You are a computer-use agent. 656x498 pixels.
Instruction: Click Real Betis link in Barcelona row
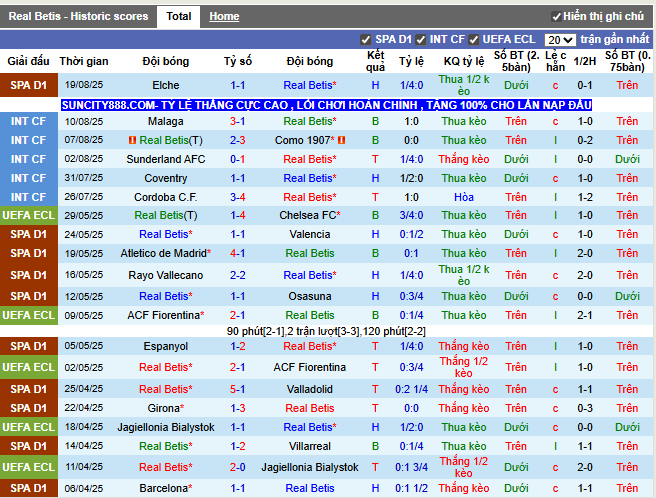click(x=310, y=488)
